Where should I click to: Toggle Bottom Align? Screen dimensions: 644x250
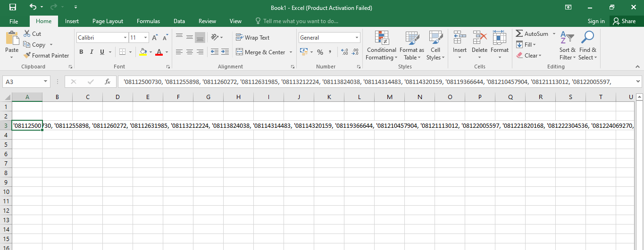coord(200,37)
